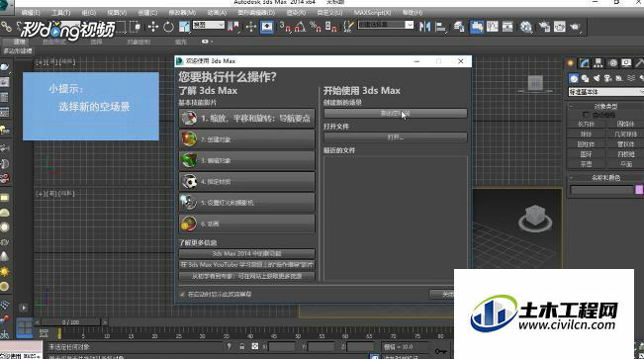Click the Align tool icon

tap(440, 27)
